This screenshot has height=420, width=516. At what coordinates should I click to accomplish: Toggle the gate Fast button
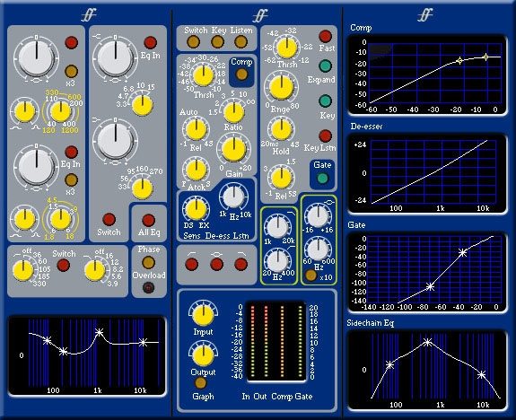(x=325, y=36)
